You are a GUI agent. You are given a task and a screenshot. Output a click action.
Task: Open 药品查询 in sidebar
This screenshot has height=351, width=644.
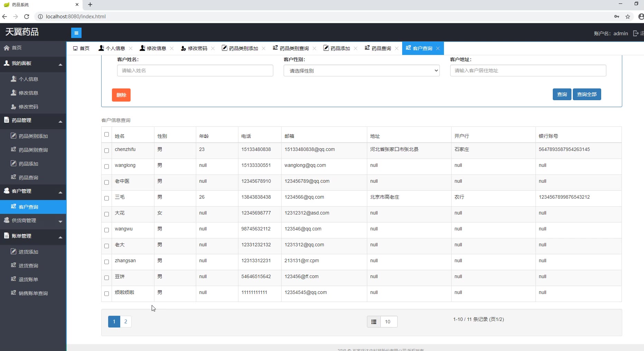(x=33, y=178)
